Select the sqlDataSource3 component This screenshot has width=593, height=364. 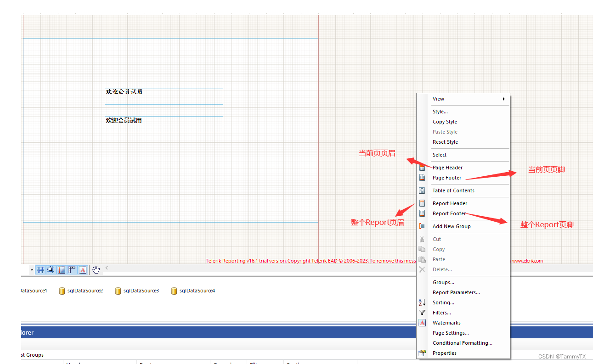click(137, 291)
